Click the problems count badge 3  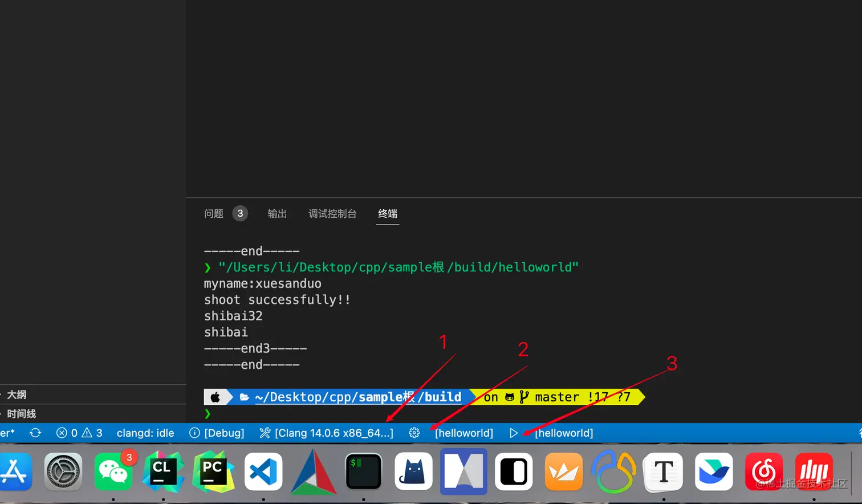click(x=240, y=213)
